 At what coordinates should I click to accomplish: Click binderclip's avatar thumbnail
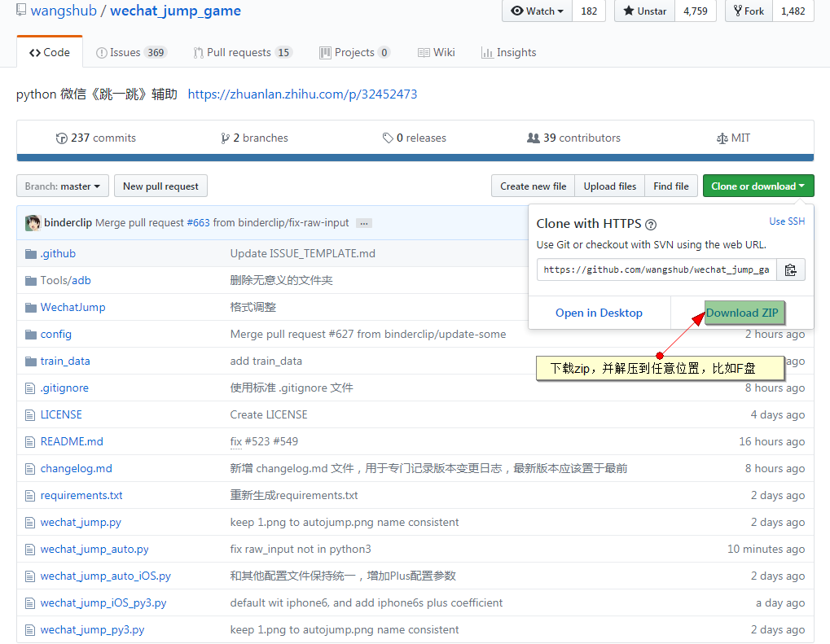[x=33, y=223]
